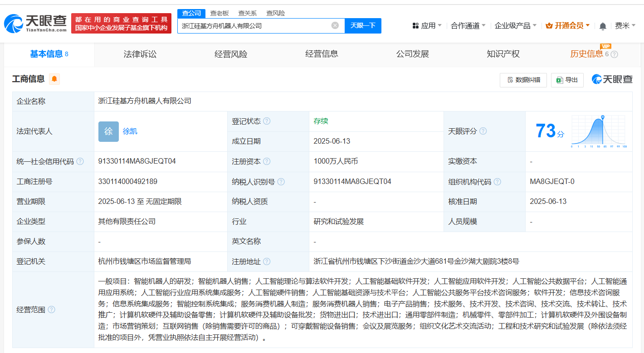The width and height of the screenshot is (644, 353).
Task: Click help icon next to 统一社会信用代码
Action: [80, 161]
